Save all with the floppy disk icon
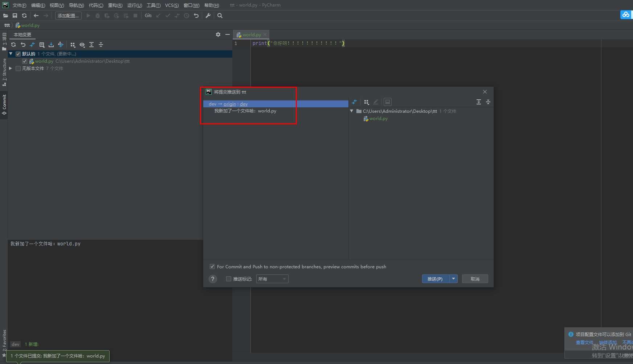 click(x=15, y=16)
